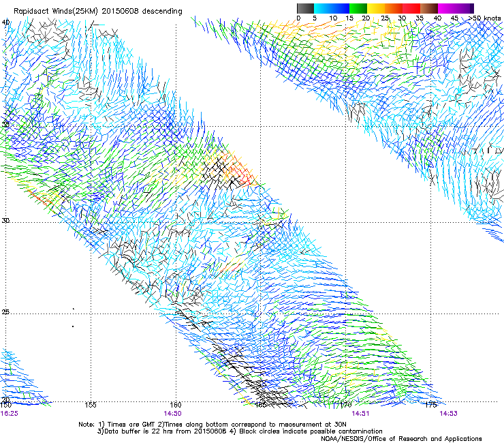Click the pass time '14:51' label
This screenshot has width=504, height=443.
tap(360, 414)
